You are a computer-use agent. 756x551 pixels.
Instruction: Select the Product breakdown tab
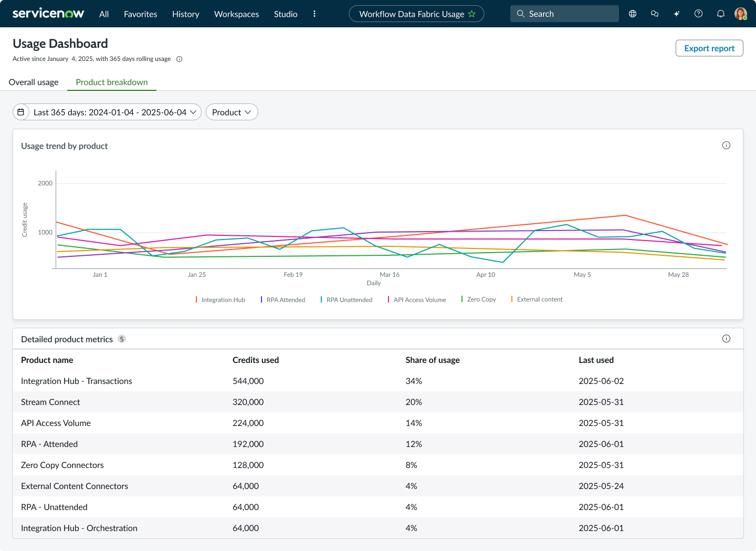(112, 82)
